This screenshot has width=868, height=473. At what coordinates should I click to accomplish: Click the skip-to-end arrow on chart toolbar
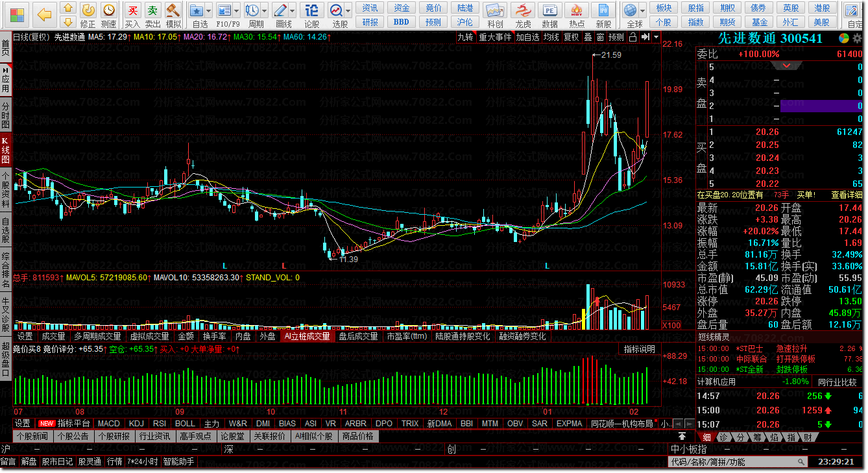coord(645,37)
